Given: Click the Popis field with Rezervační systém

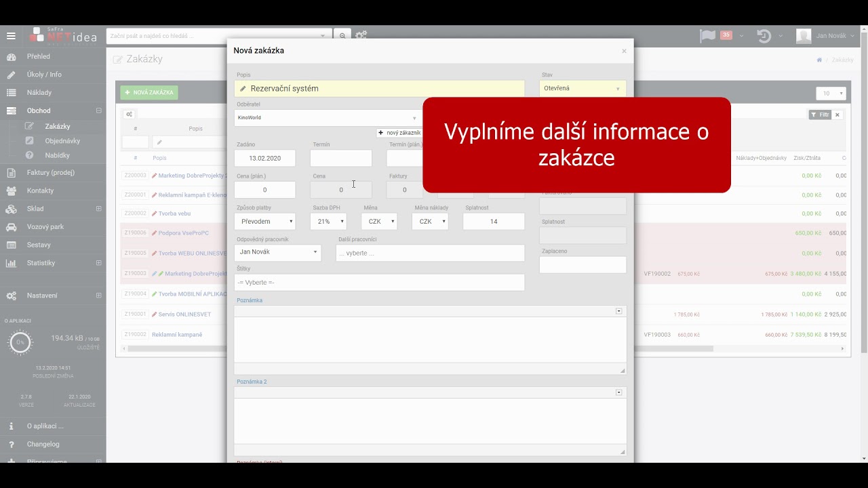Looking at the screenshot, I should tap(380, 88).
